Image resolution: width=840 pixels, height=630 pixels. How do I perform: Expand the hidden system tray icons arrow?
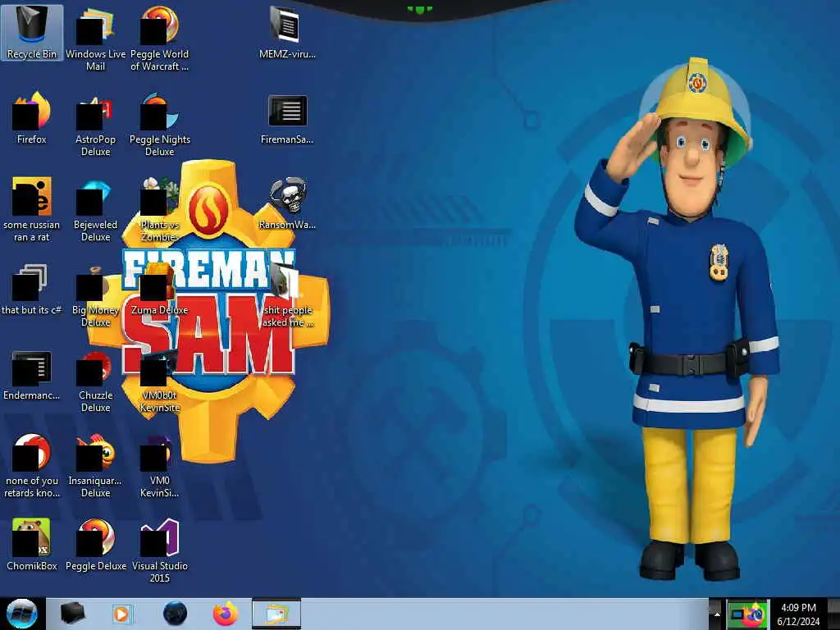click(716, 614)
